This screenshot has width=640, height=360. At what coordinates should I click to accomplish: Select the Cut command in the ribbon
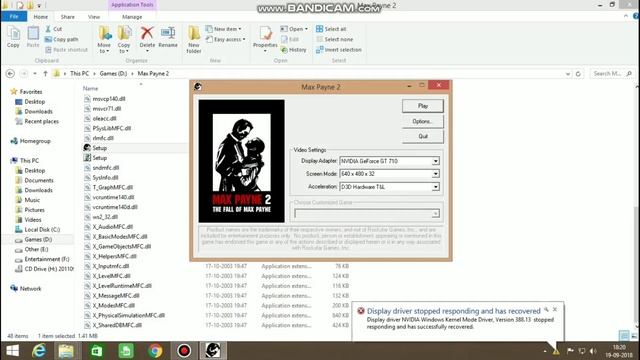(53, 29)
